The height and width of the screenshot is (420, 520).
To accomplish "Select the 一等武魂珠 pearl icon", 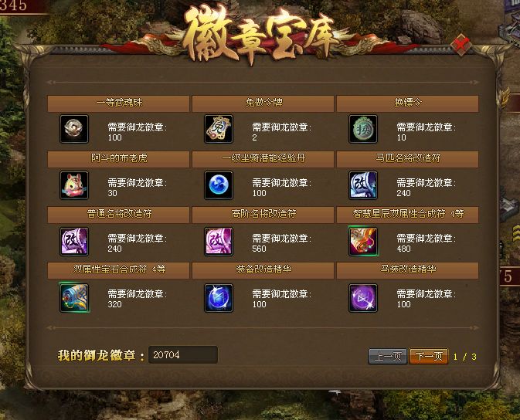I will coord(74,129).
